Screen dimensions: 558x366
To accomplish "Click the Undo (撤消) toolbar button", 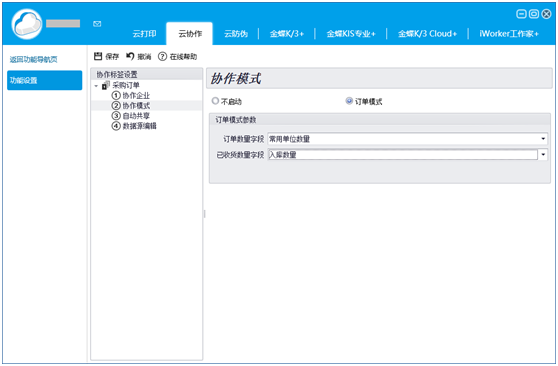I will [x=139, y=56].
